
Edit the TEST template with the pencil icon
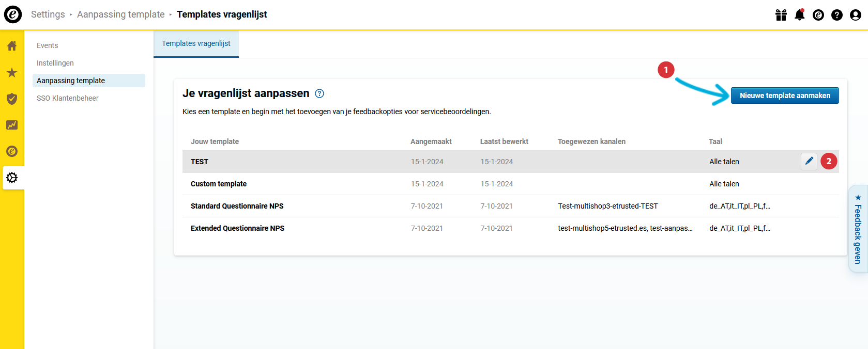(x=809, y=162)
